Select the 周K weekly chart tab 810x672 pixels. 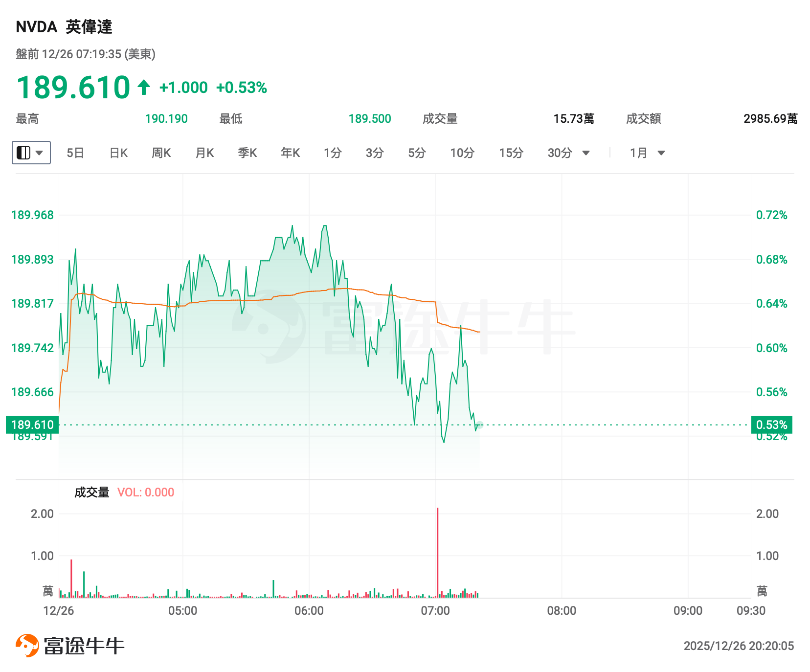tap(161, 153)
